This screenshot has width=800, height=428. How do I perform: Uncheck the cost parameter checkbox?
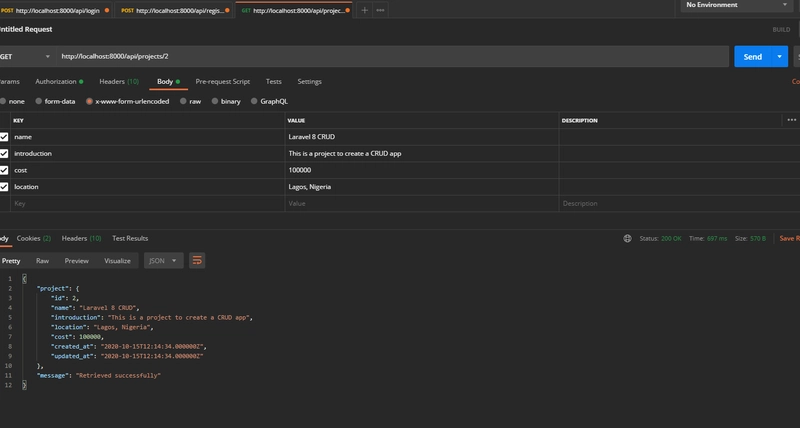click(4, 170)
